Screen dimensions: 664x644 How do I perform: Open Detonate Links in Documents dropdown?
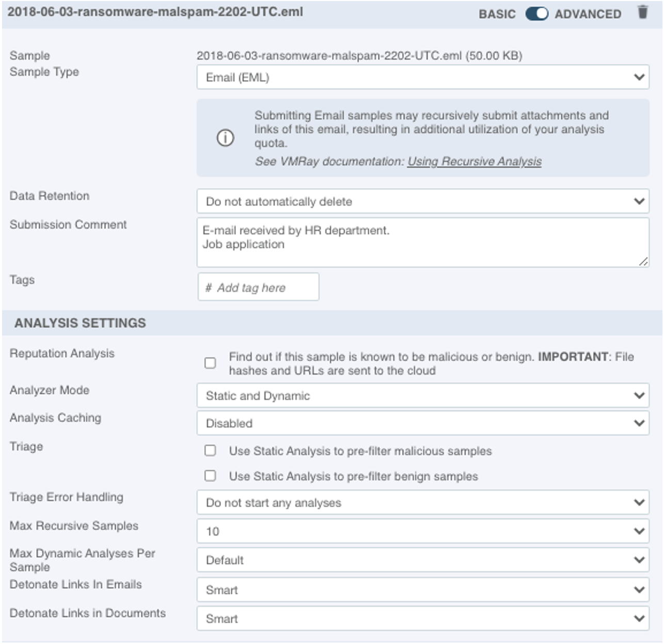(x=422, y=619)
